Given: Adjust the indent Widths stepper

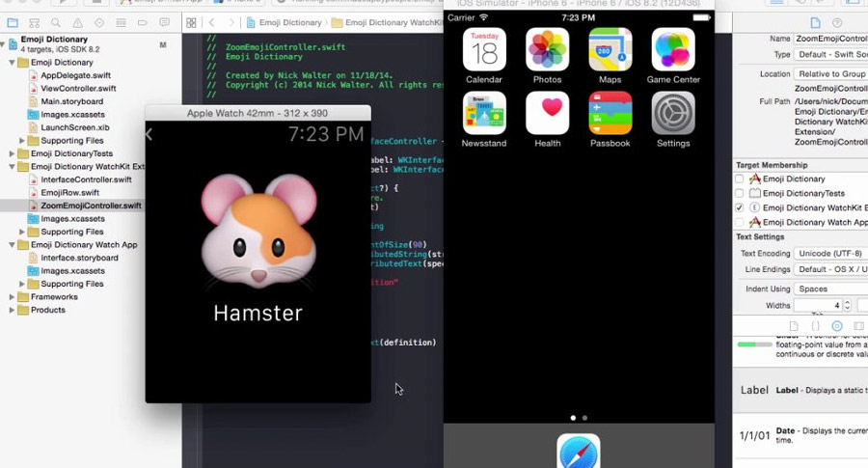Looking at the screenshot, I should pos(847,305).
